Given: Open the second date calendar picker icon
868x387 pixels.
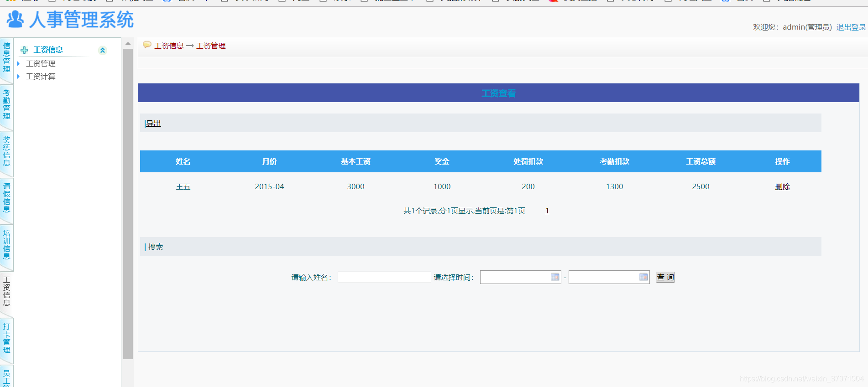Looking at the screenshot, I should coord(643,277).
